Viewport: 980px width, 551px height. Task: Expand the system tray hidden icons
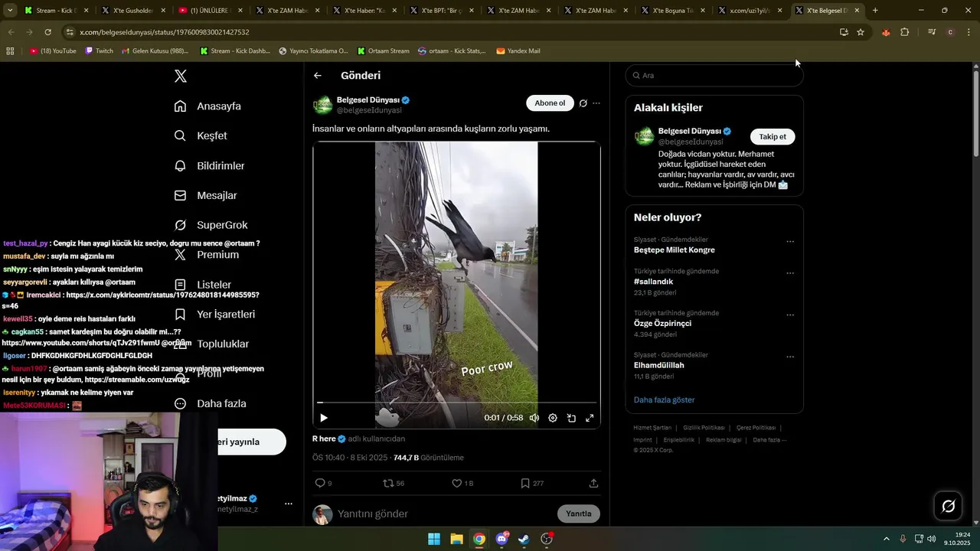point(887,539)
